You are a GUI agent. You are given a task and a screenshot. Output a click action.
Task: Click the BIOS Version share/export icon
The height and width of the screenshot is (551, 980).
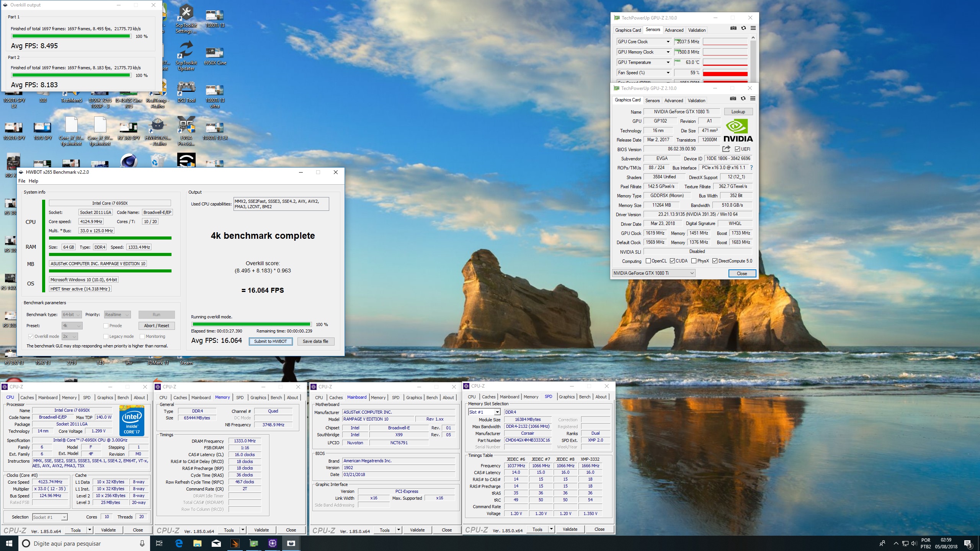(x=726, y=149)
